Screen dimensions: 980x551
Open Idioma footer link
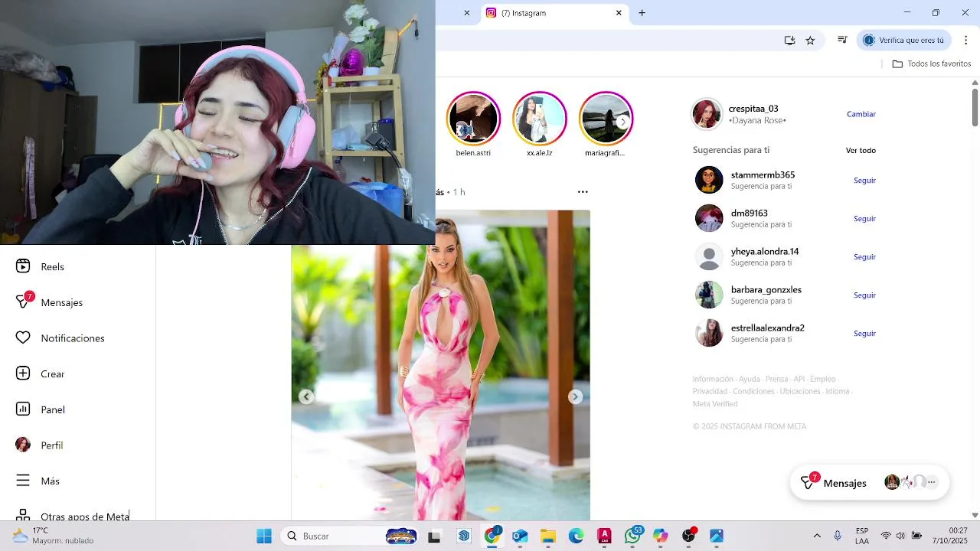[837, 391]
